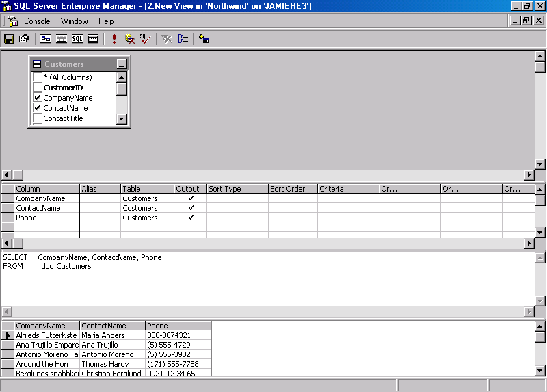Click the Criteria column header
This screenshot has width=547, height=392.
pos(348,189)
